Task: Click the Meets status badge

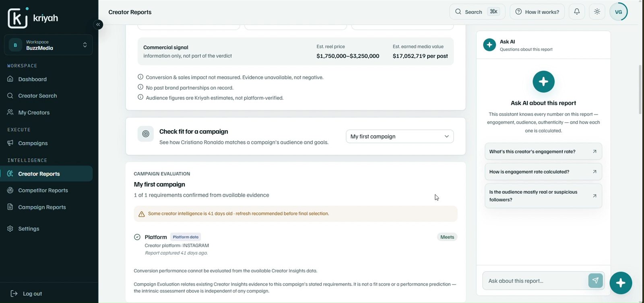Action: (447, 237)
